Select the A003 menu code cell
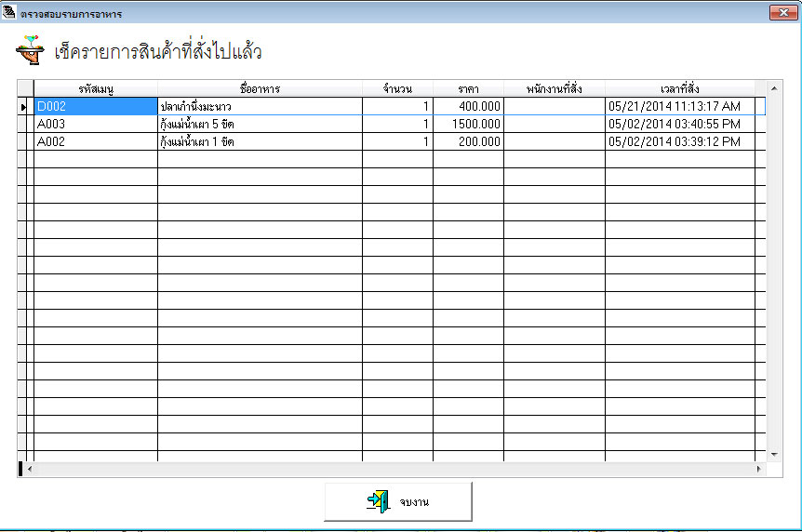 [x=96, y=125]
